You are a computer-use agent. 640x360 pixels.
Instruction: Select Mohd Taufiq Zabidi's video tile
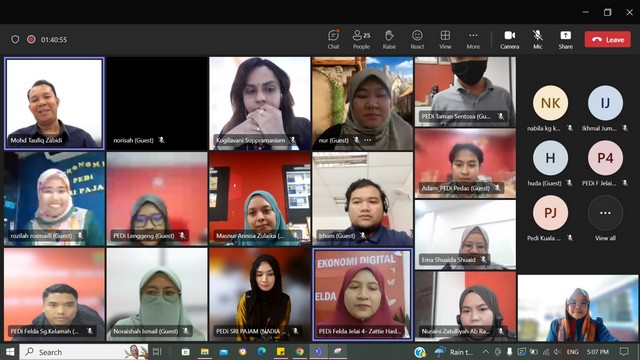coord(54,103)
